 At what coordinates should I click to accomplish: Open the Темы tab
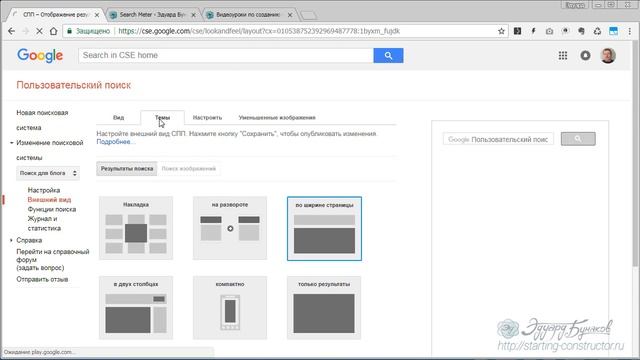pos(162,118)
